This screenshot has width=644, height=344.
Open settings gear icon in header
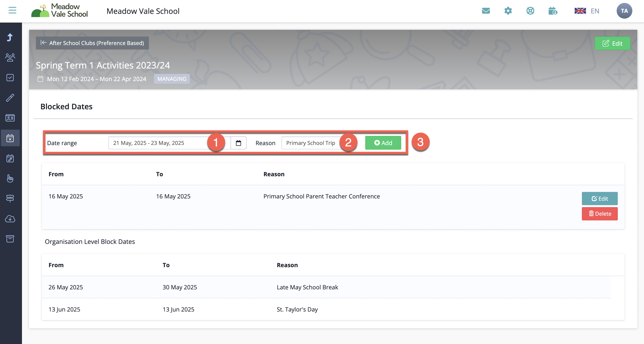(508, 11)
